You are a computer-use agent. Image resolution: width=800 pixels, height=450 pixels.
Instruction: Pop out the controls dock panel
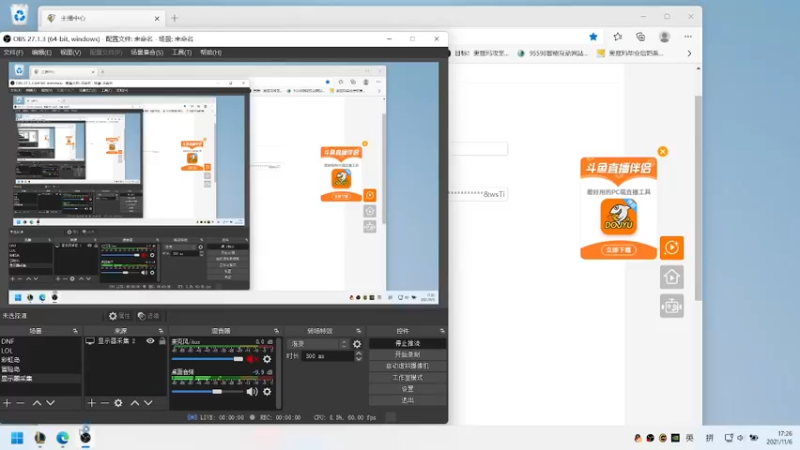tap(442, 331)
